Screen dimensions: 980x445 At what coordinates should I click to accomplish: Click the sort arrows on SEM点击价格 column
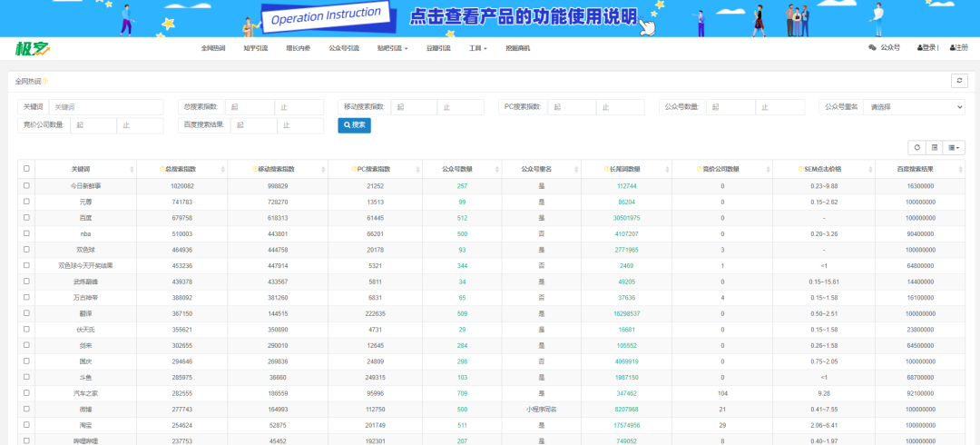870,170
